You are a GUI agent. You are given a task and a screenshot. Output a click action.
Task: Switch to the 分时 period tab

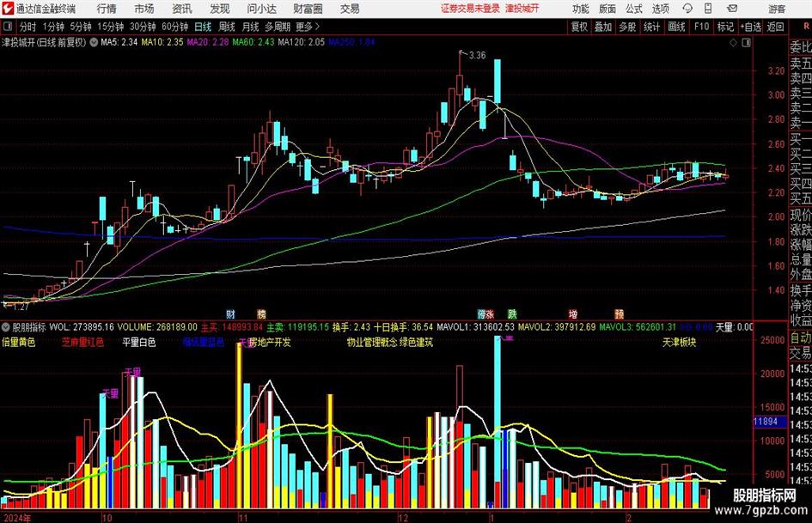click(x=28, y=27)
